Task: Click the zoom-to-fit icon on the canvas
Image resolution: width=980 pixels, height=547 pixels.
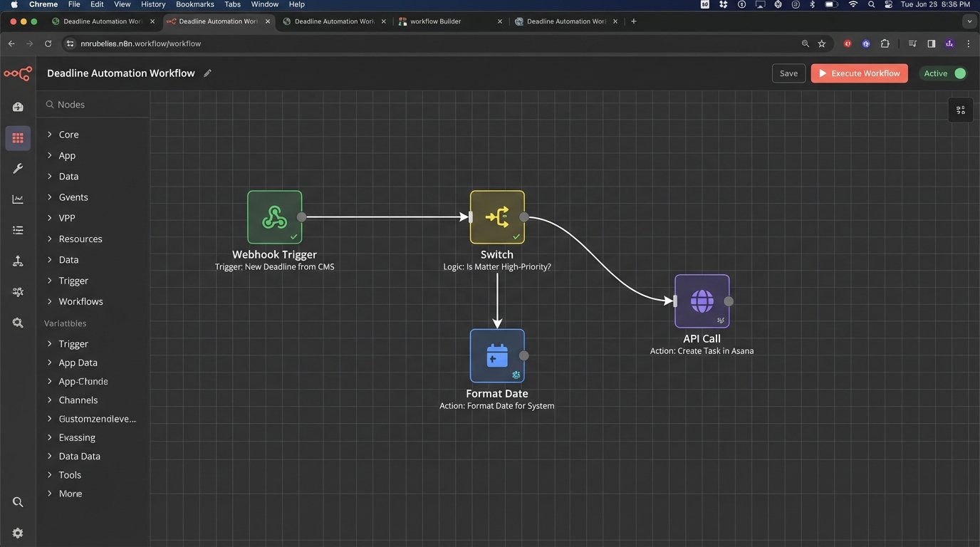Action: click(960, 109)
